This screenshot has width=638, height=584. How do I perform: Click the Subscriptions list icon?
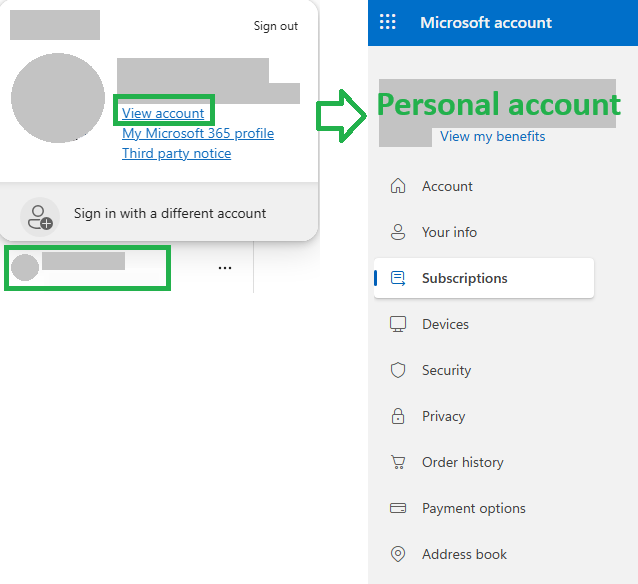[398, 278]
